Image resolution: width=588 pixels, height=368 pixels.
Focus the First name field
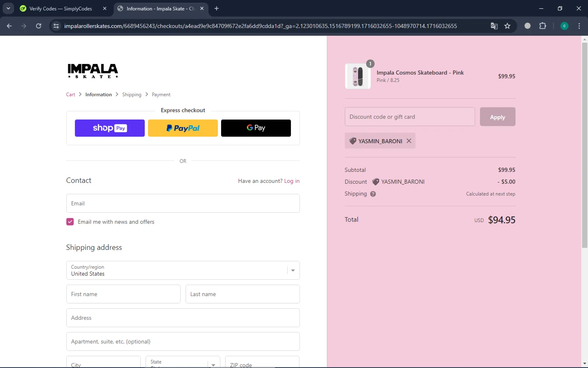coord(123,294)
